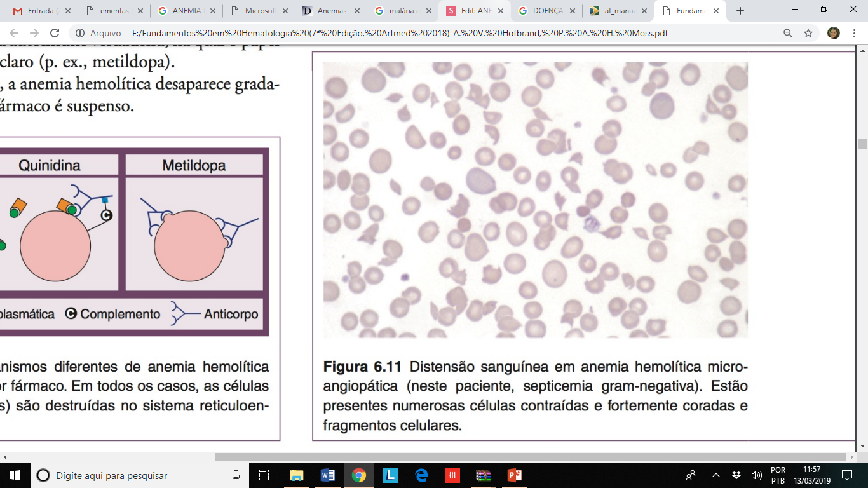Image resolution: width=868 pixels, height=488 pixels.
Task: Click the Cortana circle icon
Action: 43,475
